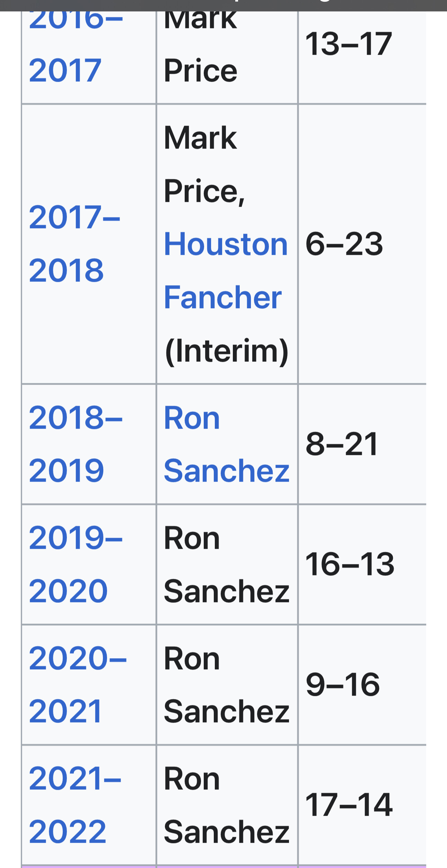
Task: Click the 16–13 record cell
Action: (362, 564)
